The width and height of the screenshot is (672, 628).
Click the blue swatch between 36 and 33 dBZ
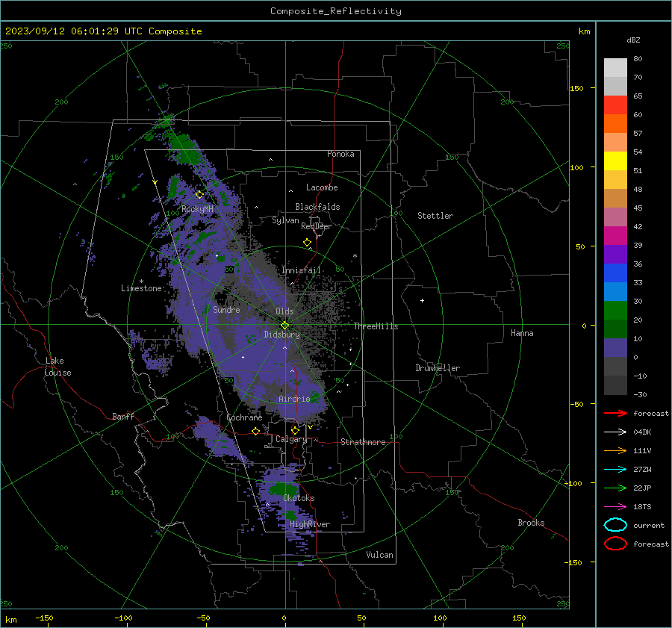615,273
